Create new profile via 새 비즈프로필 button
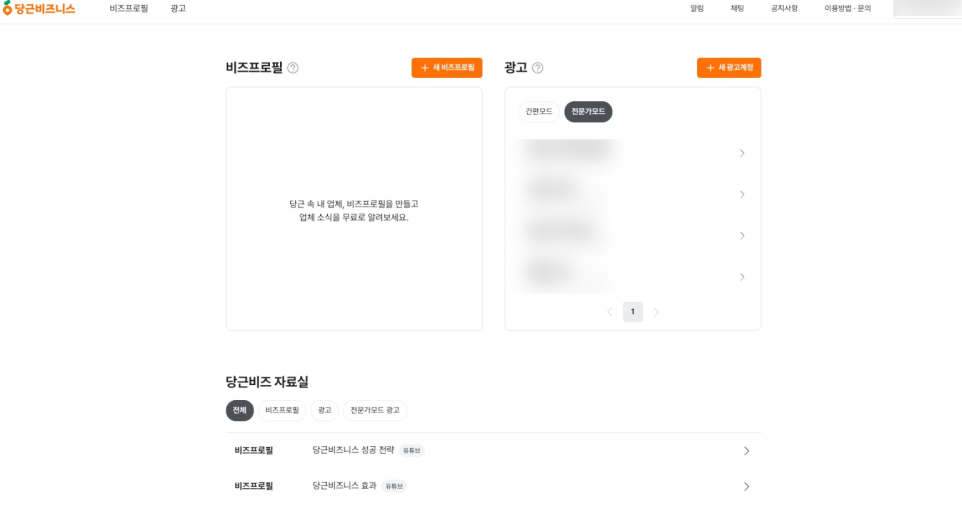 pyautogui.click(x=447, y=68)
